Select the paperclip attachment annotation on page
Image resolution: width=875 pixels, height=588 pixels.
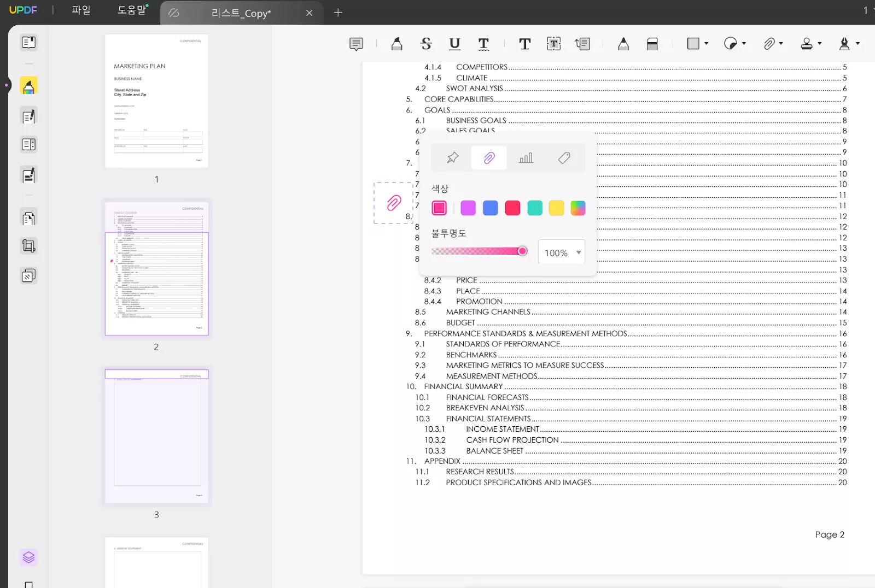tap(394, 203)
